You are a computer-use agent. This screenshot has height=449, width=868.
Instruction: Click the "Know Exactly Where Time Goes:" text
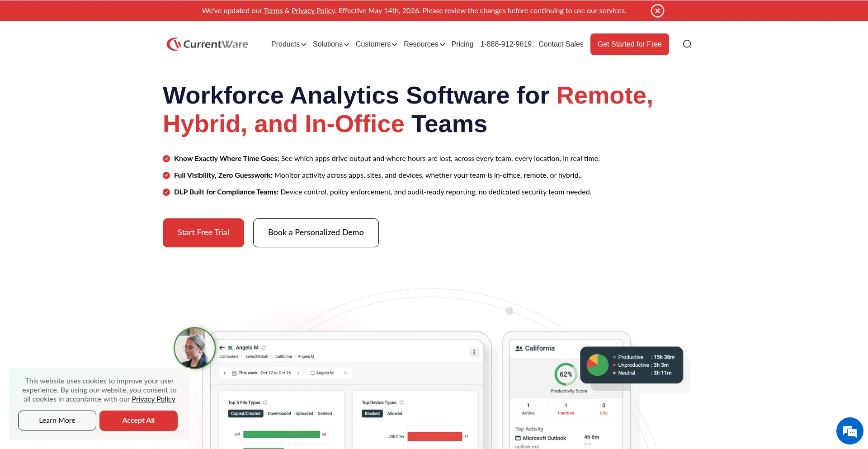pyautogui.click(x=226, y=159)
